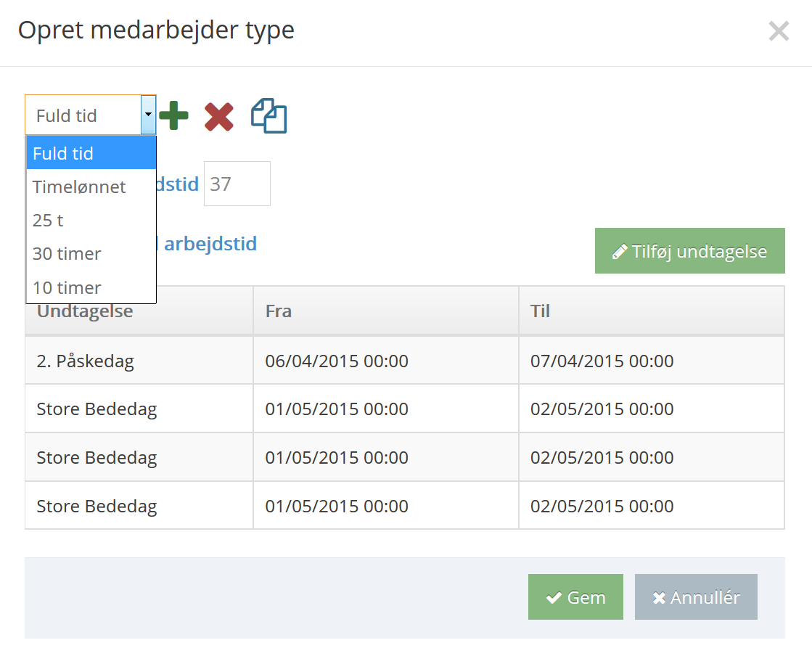This screenshot has height=664, width=812.
Task: Save with the Gem button
Action: (575, 597)
